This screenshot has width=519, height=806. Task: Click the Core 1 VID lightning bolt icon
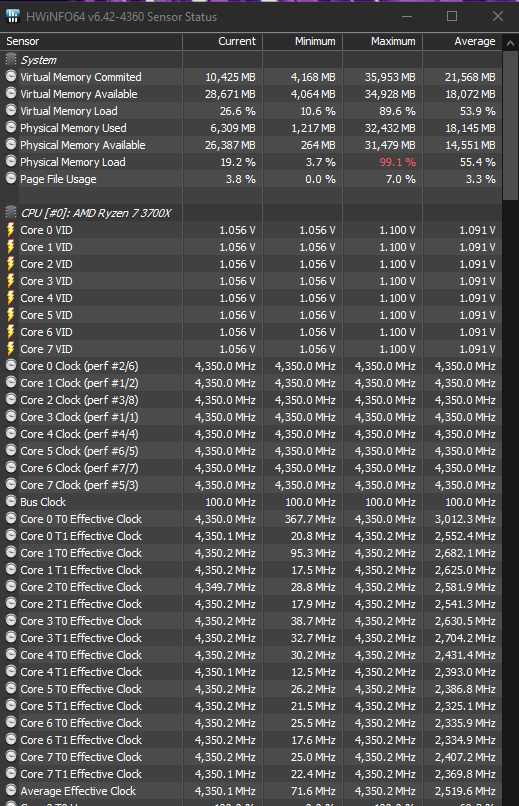tap(11, 247)
